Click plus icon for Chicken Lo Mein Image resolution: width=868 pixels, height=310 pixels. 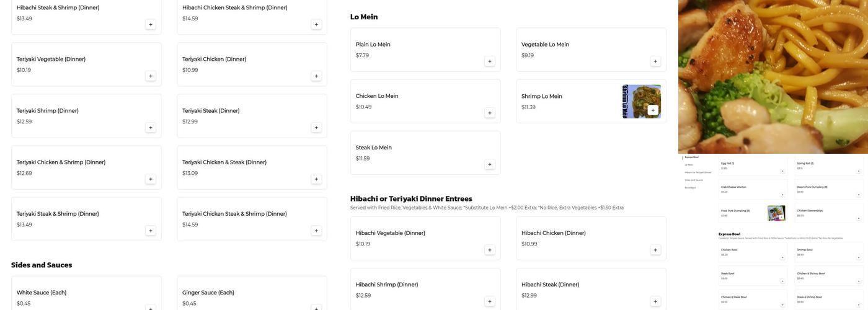pos(489,113)
